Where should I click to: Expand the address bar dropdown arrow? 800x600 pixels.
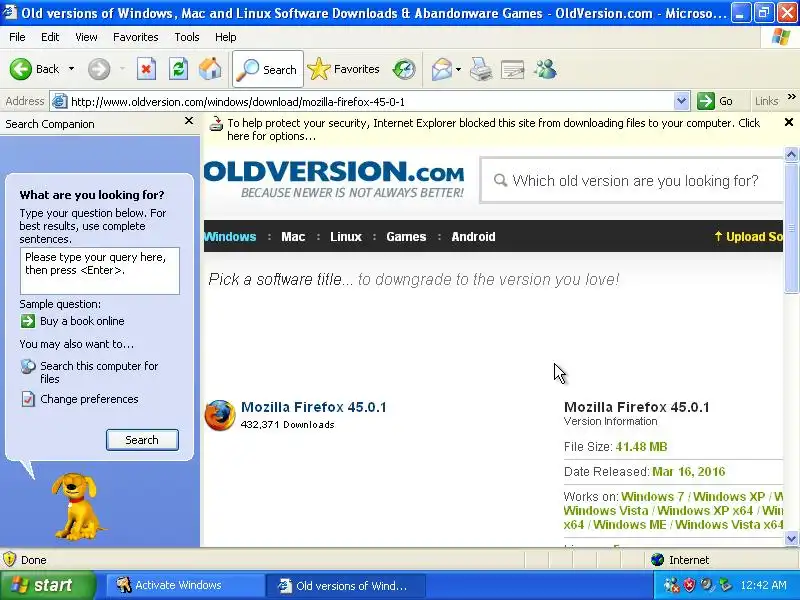pyautogui.click(x=682, y=102)
